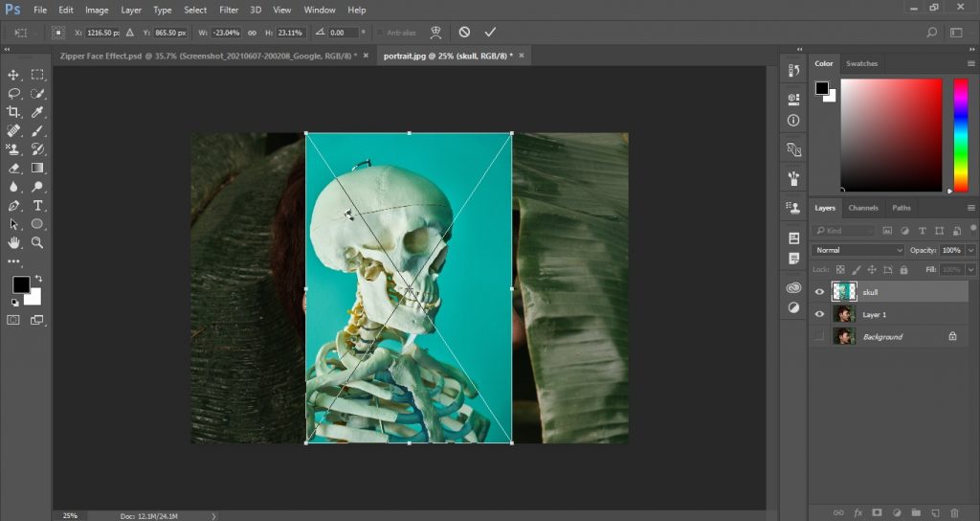Screen dimensions: 980x521
Task: Pick a color in the red color field
Action: point(891,135)
